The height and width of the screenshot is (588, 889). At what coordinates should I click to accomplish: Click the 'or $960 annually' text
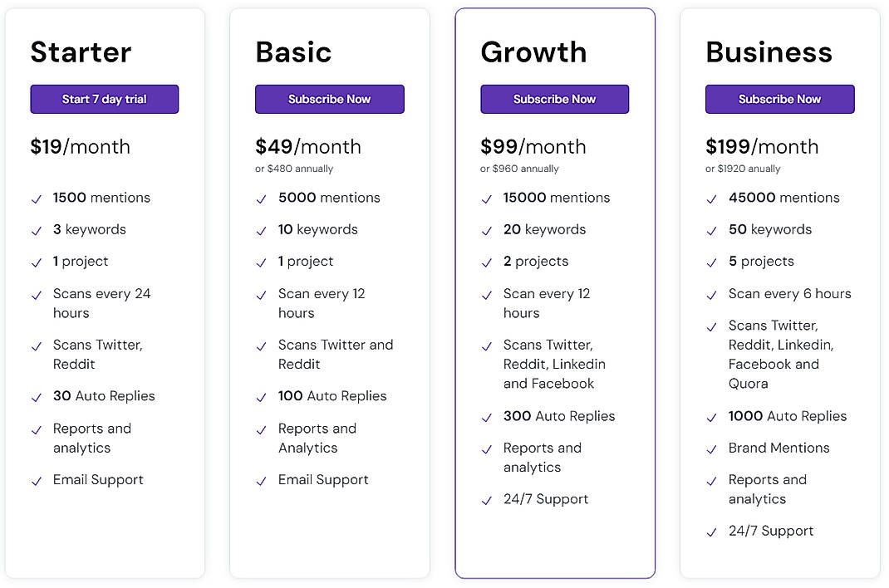[519, 169]
